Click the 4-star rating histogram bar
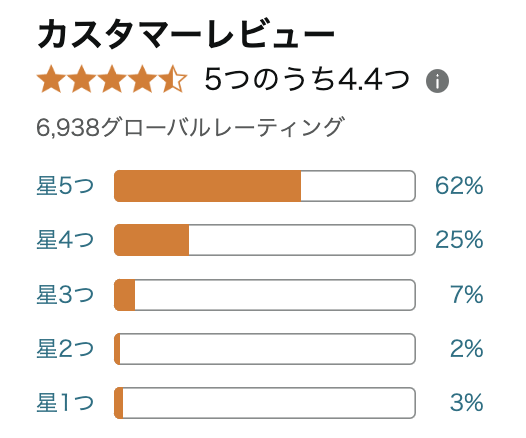Image resolution: width=526 pixels, height=438 pixels. (x=265, y=240)
